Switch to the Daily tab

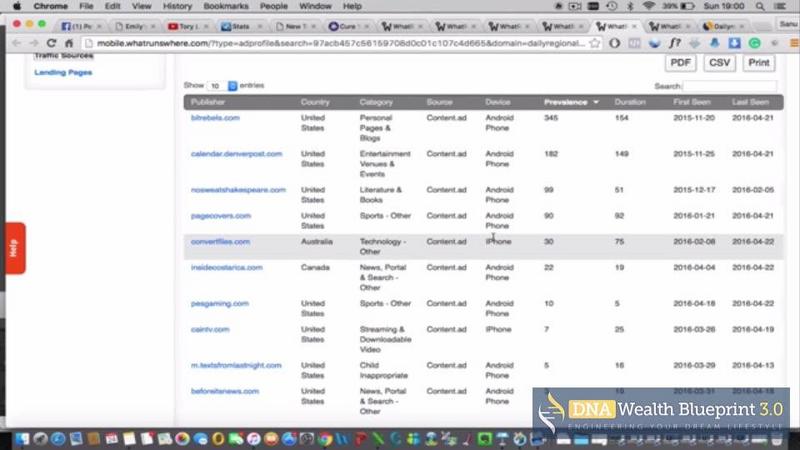(723, 26)
